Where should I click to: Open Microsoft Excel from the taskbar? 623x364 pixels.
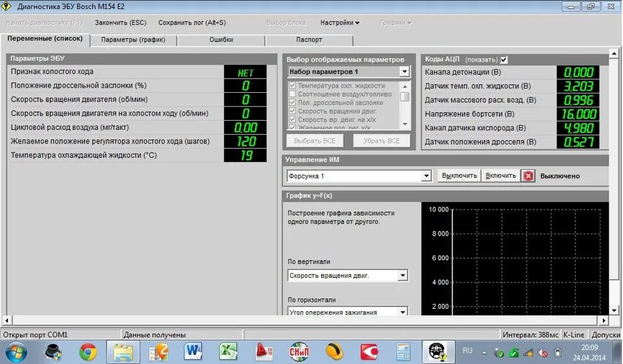228,352
